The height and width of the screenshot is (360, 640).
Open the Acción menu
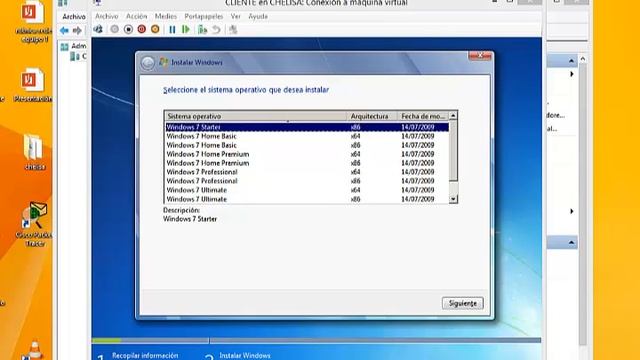(136, 16)
